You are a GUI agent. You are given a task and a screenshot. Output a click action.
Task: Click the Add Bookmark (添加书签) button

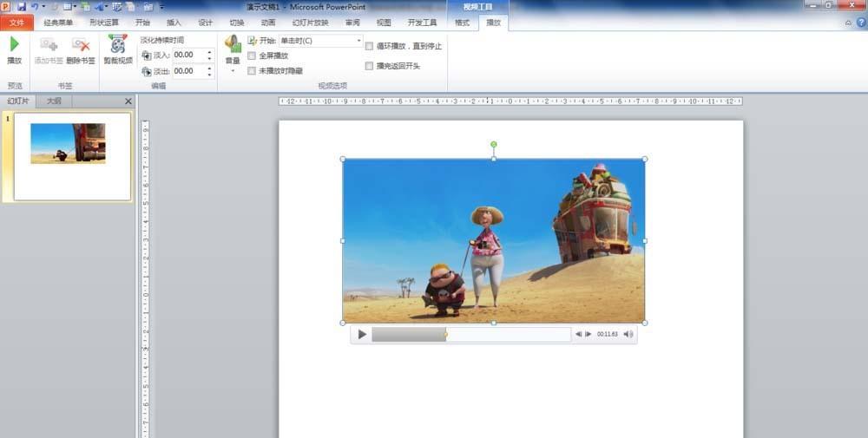click(x=49, y=51)
